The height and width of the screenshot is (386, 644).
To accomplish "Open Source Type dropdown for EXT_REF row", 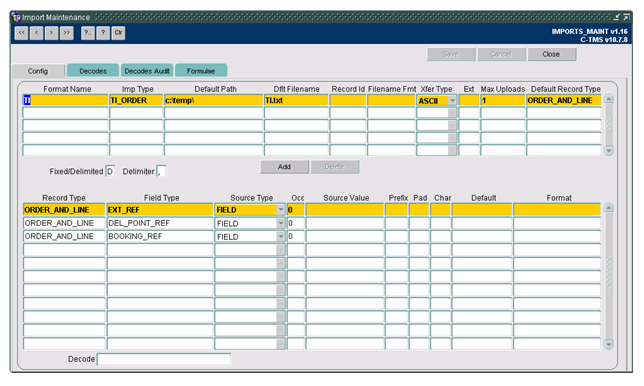I will [x=281, y=210].
